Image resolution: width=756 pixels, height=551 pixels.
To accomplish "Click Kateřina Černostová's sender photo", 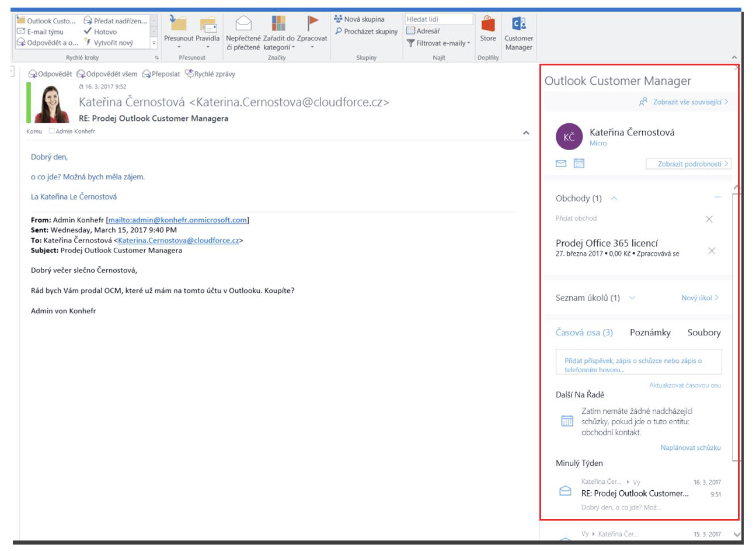I will tap(52, 103).
